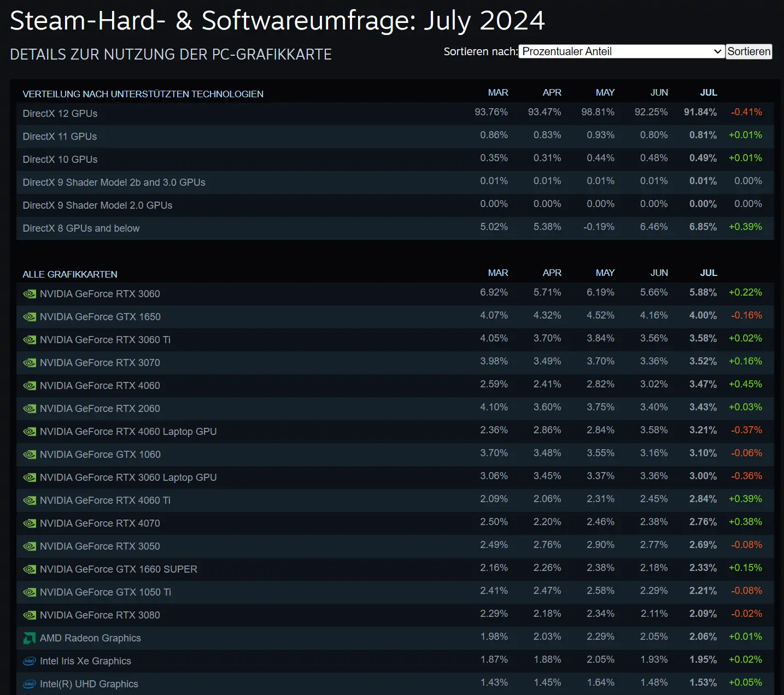The width and height of the screenshot is (784, 695).
Task: Click the -0.19% May value for DirectX 8
Action: point(599,227)
